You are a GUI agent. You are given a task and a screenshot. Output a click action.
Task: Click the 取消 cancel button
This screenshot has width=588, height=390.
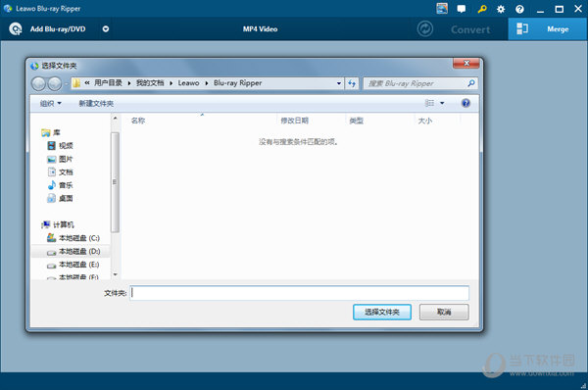[x=444, y=312]
